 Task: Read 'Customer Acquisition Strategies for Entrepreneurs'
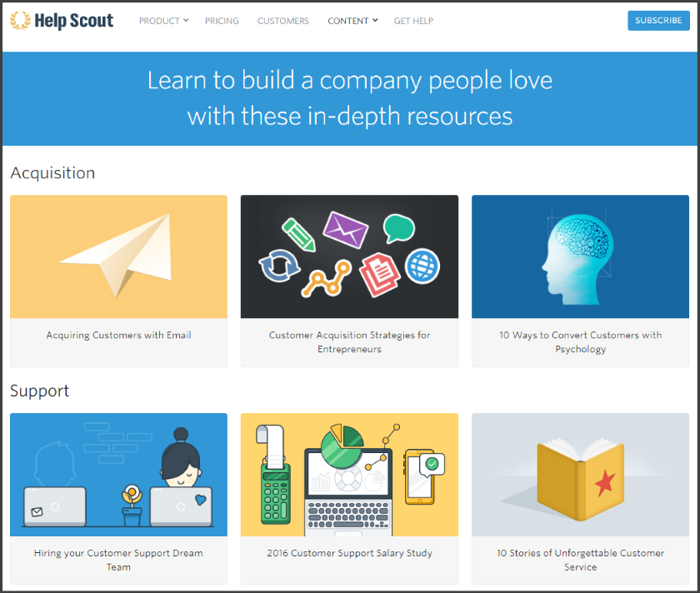(349, 341)
